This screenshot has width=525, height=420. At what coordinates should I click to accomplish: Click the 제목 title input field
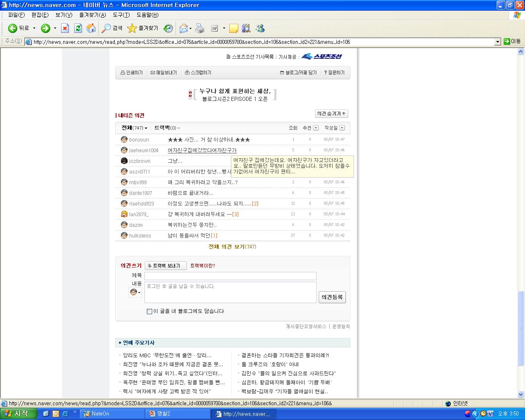click(230, 276)
